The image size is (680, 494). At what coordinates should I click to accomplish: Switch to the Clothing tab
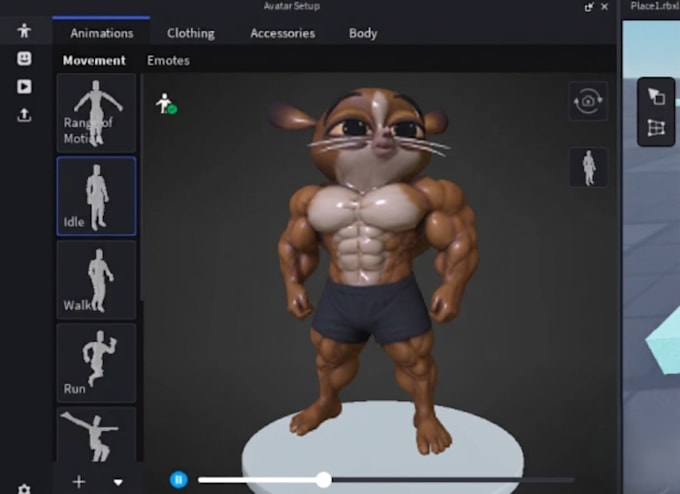(x=191, y=33)
